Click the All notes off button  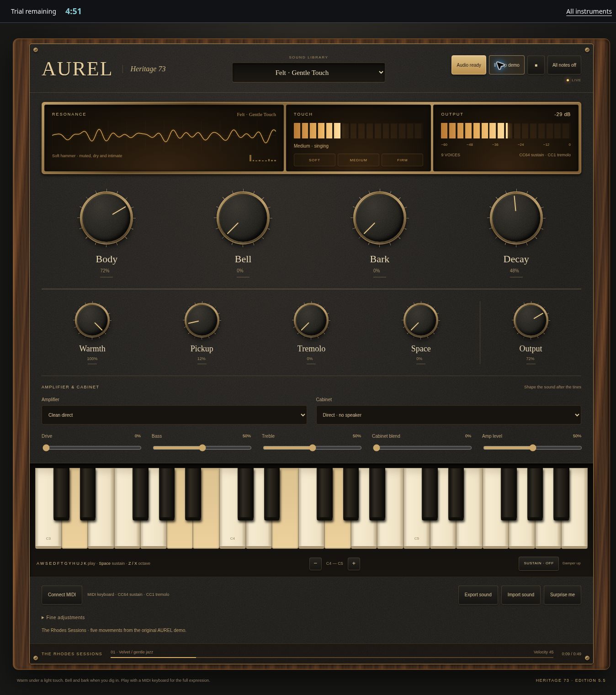coord(564,65)
